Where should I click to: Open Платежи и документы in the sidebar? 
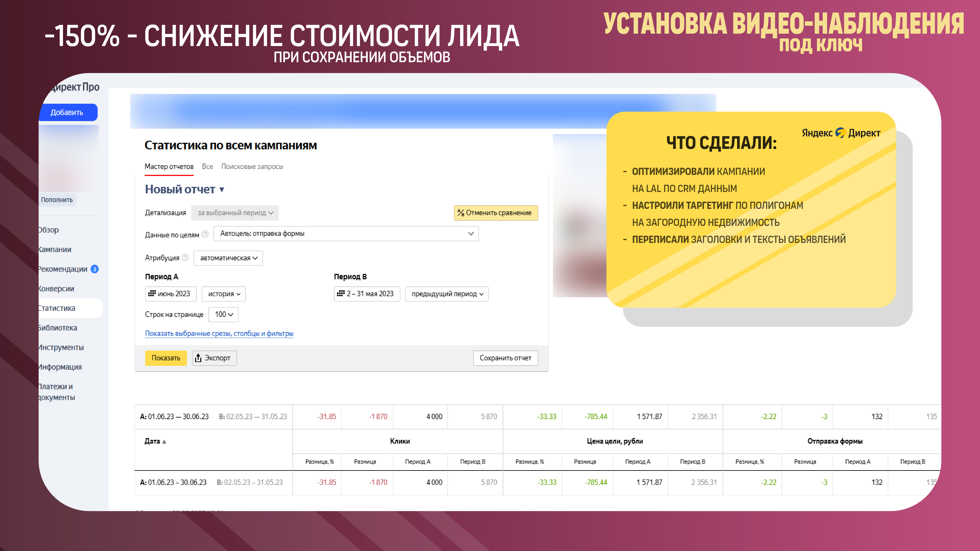coord(57,392)
